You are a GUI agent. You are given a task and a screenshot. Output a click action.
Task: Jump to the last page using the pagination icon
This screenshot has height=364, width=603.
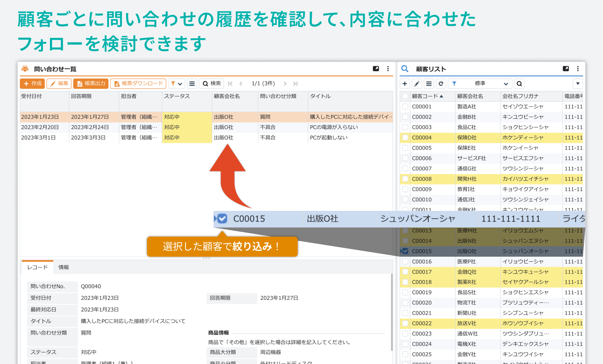[295, 83]
